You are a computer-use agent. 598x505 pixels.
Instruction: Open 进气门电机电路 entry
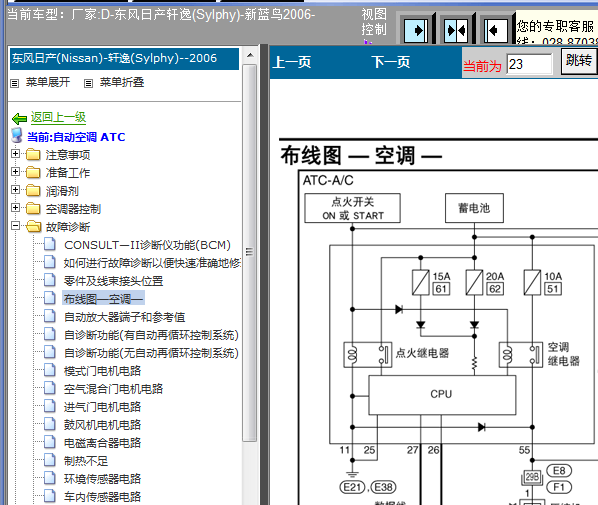[x=102, y=407]
